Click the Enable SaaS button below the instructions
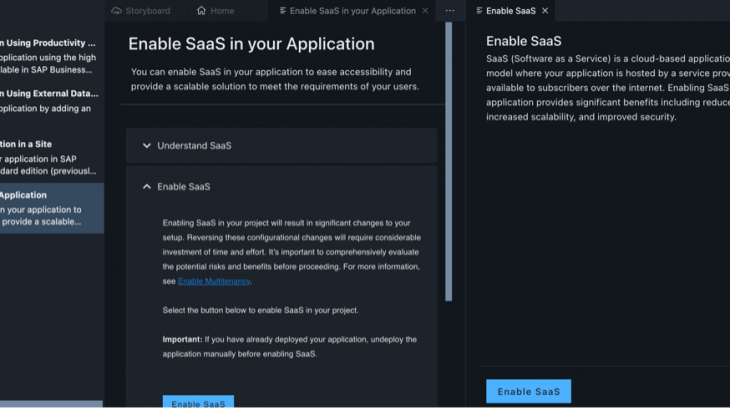 pyautogui.click(x=198, y=403)
